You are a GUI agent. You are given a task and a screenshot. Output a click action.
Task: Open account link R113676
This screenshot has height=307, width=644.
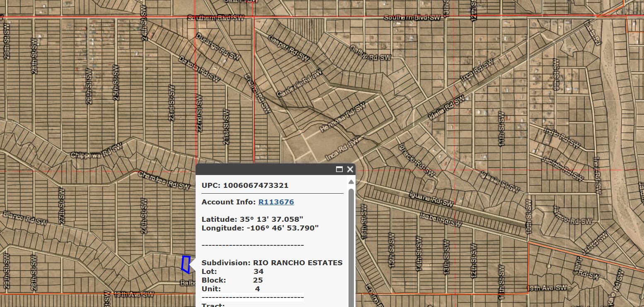(276, 202)
